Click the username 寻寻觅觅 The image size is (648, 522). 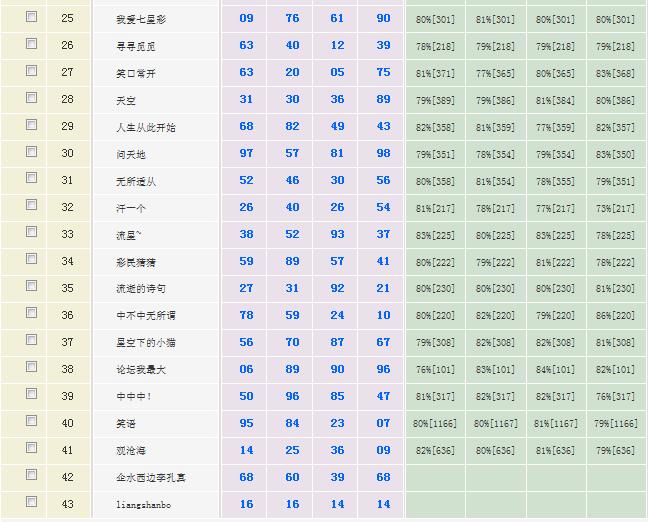tap(135, 46)
